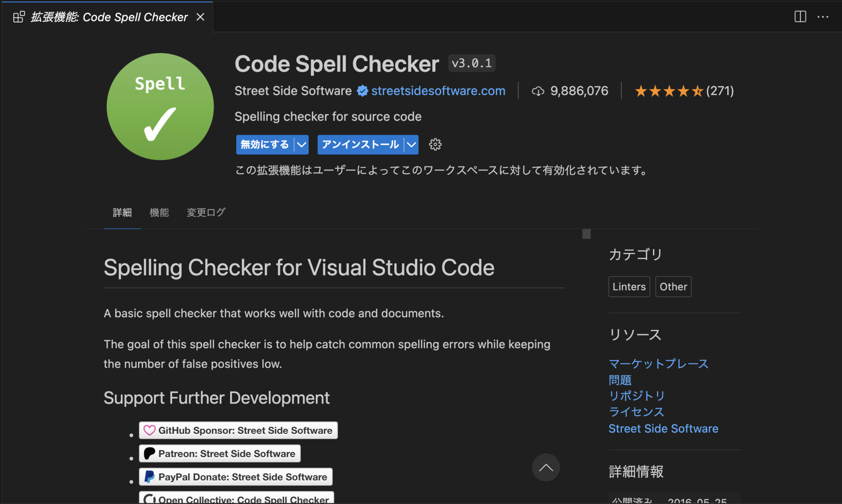The height and width of the screenshot is (504, 842).
Task: Click the green Spell extension logo
Action: (x=160, y=106)
